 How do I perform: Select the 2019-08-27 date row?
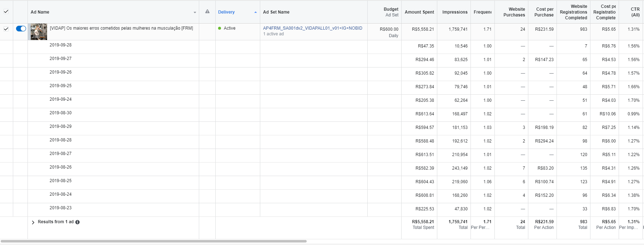coord(60,154)
